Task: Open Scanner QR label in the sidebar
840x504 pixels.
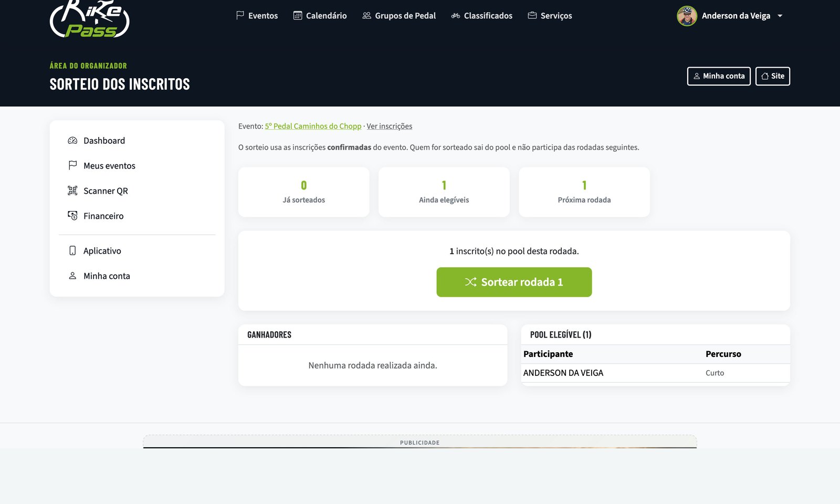Action: tap(106, 191)
